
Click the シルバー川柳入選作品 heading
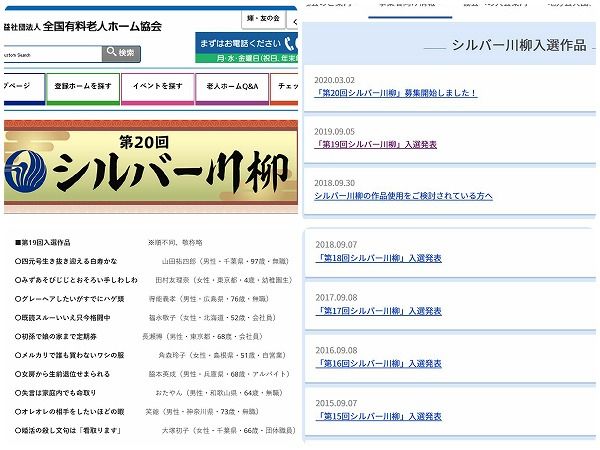(x=519, y=45)
